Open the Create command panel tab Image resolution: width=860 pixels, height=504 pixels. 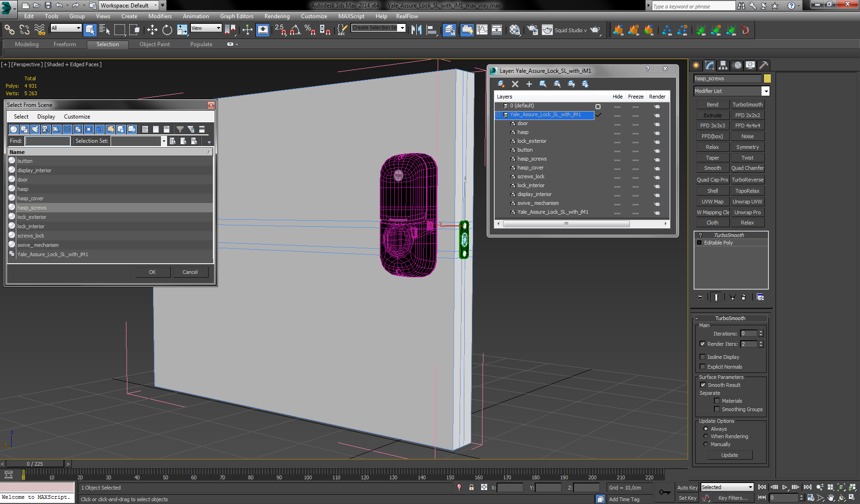click(696, 65)
